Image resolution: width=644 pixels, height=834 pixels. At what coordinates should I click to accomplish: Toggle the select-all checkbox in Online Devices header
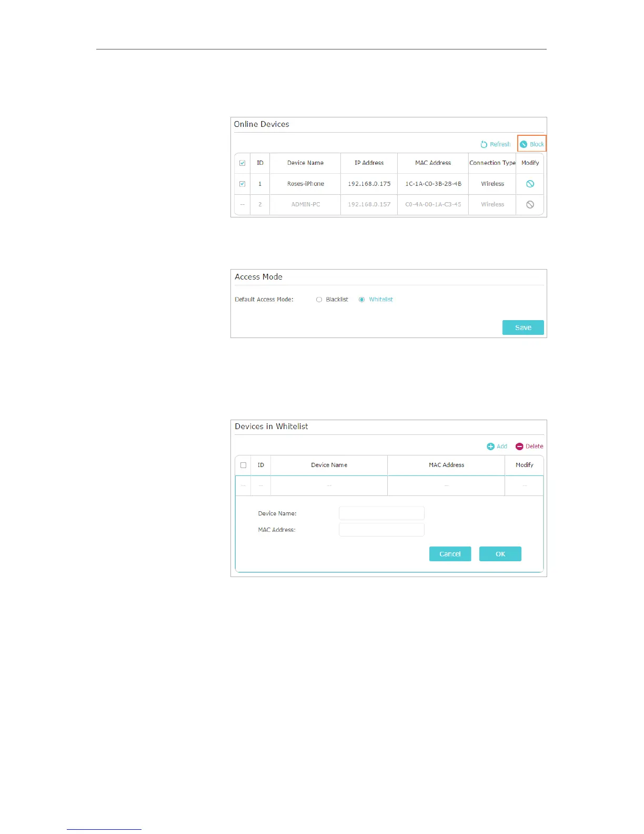(243, 163)
